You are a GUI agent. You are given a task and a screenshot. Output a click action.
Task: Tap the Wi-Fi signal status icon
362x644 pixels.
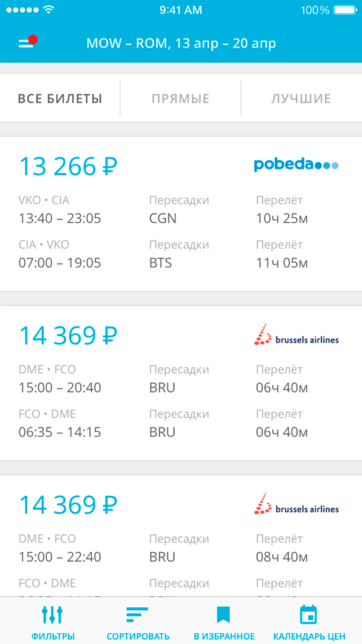49,10
